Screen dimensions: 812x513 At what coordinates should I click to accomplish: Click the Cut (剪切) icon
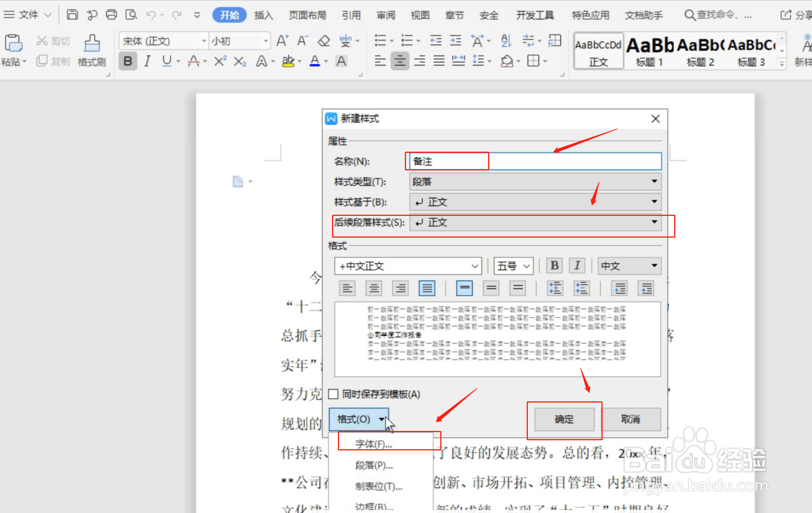tap(53, 40)
